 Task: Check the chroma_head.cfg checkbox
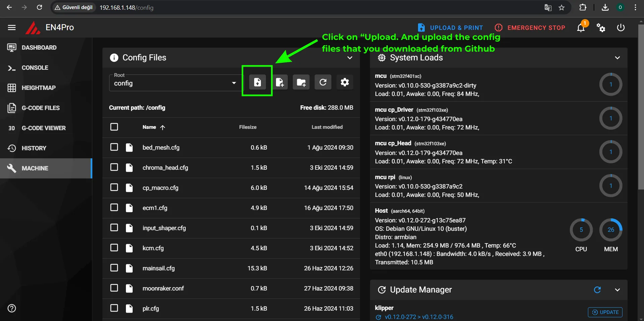(114, 167)
